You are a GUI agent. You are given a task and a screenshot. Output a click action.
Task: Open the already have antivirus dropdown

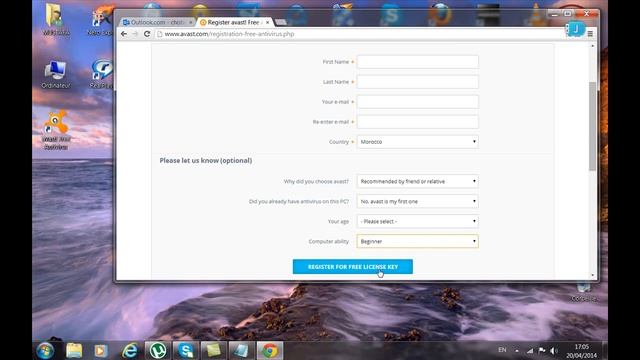(418, 201)
